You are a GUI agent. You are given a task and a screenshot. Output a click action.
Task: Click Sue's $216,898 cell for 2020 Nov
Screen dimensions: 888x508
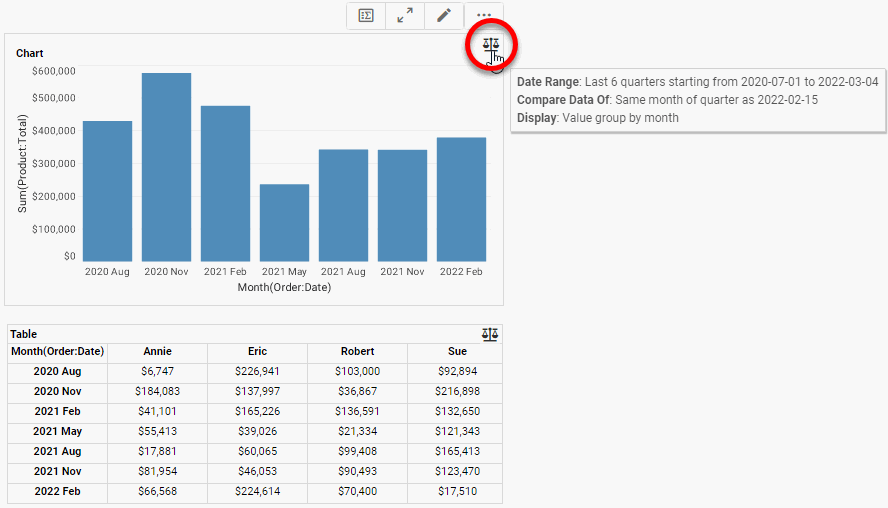tap(457, 391)
